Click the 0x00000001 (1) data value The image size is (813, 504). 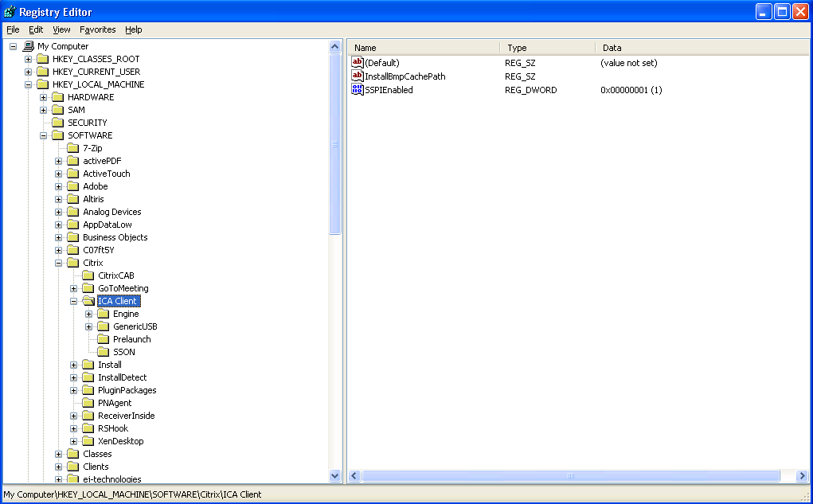click(x=631, y=90)
